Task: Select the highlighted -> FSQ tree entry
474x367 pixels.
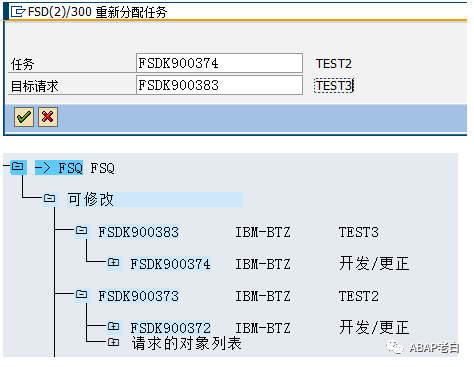Action: 59,168
